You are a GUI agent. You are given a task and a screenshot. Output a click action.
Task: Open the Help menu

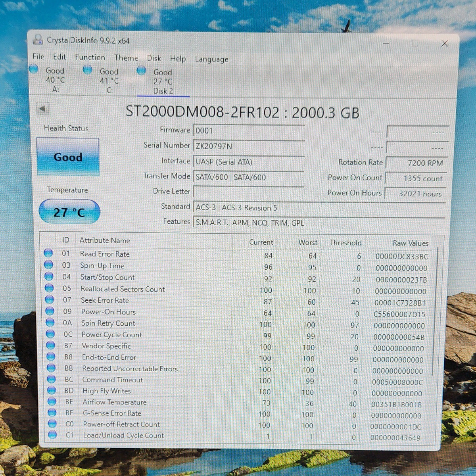pos(178,59)
